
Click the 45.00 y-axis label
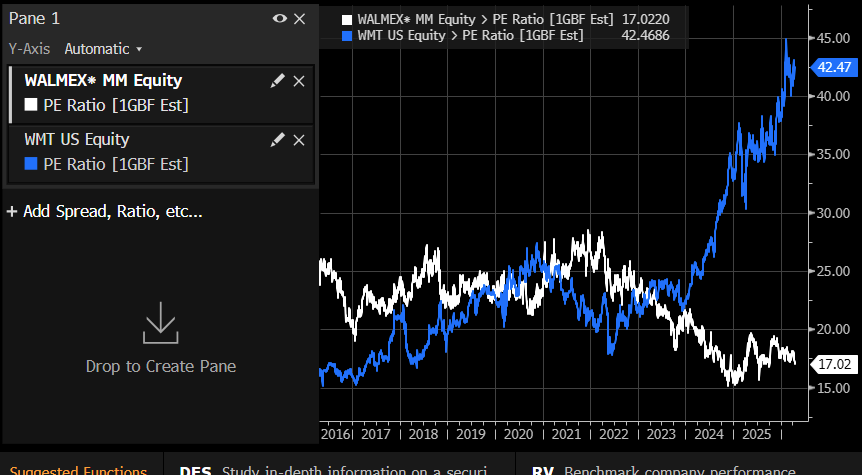tap(833, 38)
